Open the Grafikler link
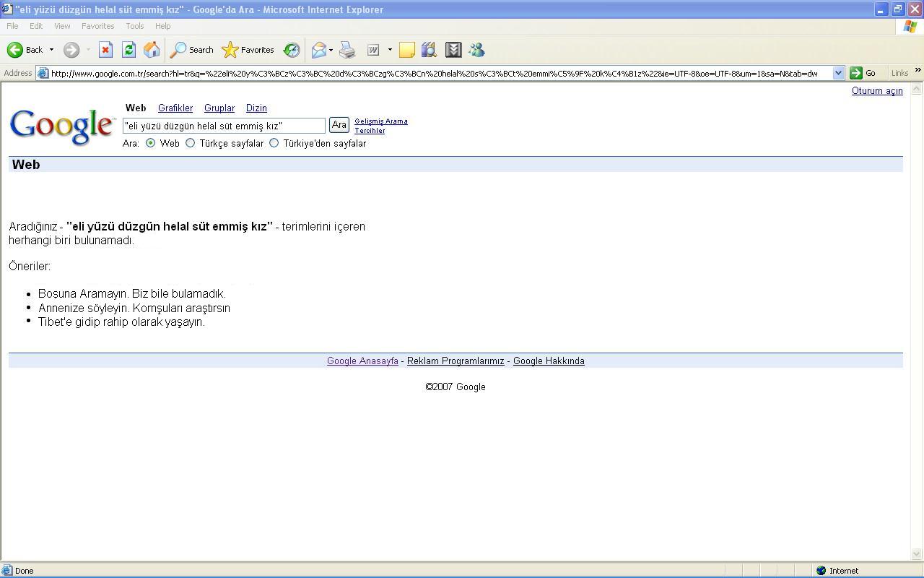 click(175, 108)
